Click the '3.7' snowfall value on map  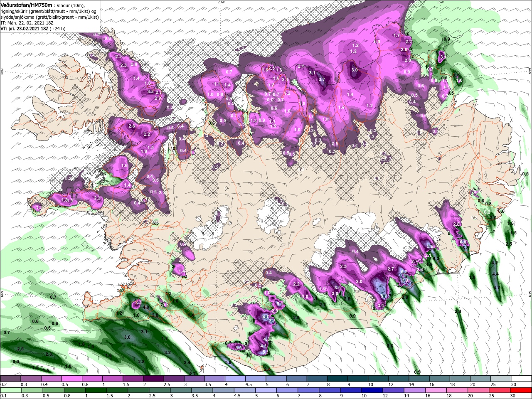click(x=321, y=79)
